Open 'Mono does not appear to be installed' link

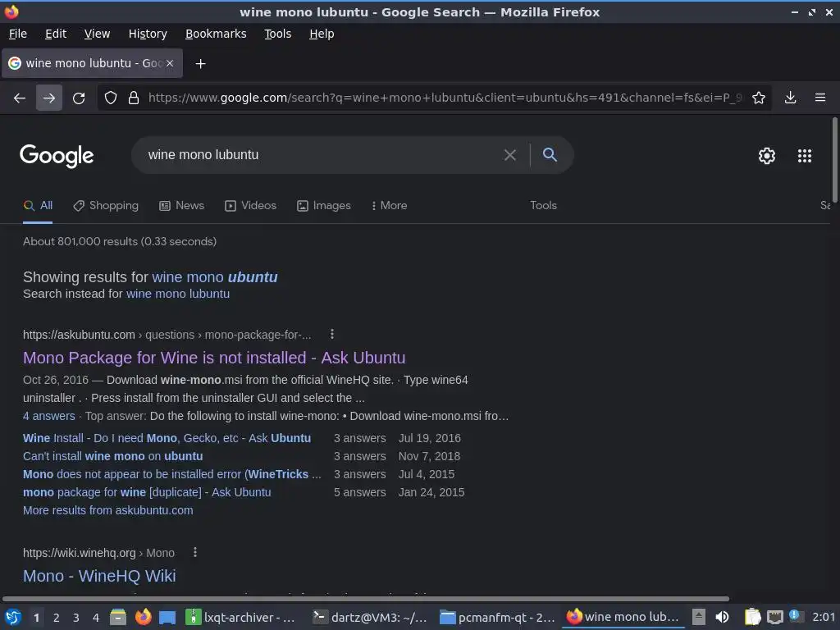[172, 475]
